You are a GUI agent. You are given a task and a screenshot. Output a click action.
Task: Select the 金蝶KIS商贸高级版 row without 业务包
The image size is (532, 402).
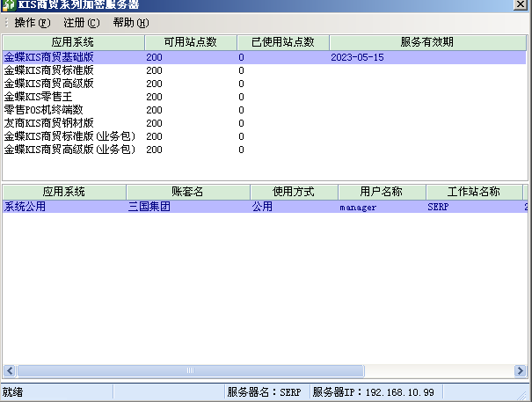[x=265, y=84]
